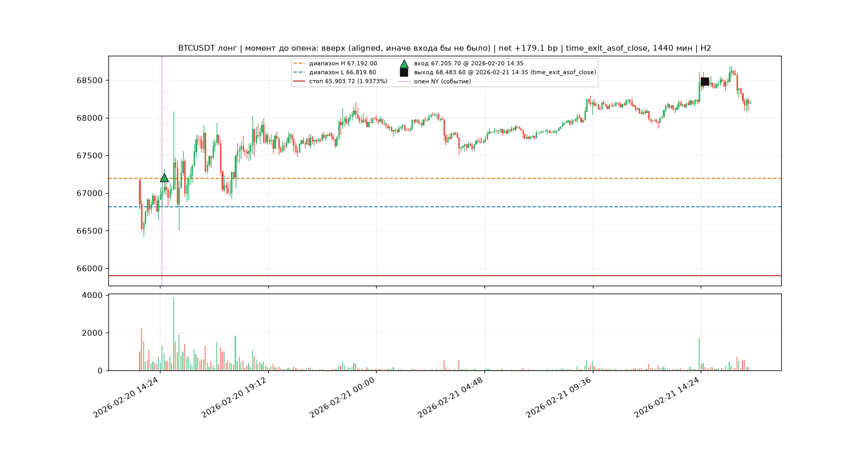Click the 2000 volume axis label
This screenshot has height=463, width=868.
click(x=93, y=333)
